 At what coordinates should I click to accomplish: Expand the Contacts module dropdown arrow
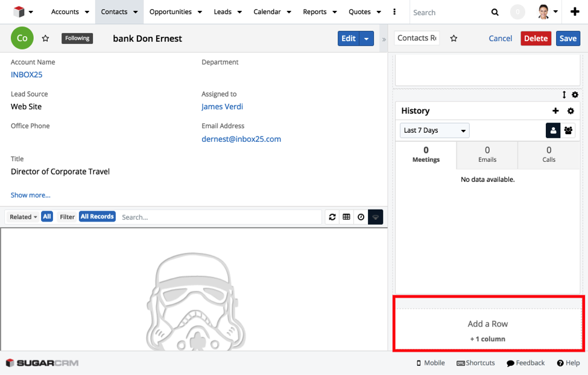coord(135,12)
